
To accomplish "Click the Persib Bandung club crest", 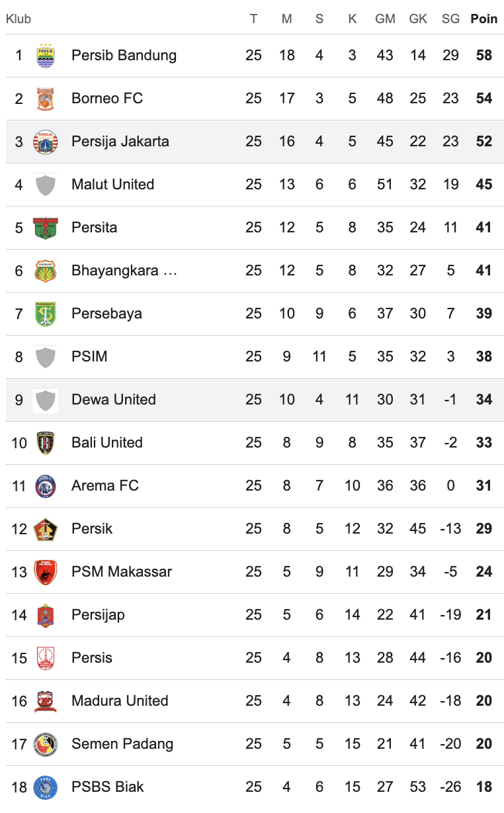I will (x=46, y=56).
